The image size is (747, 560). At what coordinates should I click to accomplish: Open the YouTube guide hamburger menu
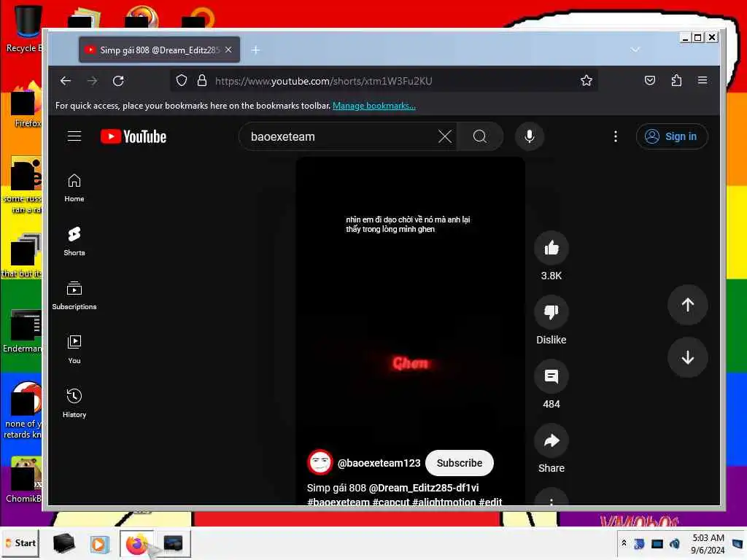[x=74, y=136]
